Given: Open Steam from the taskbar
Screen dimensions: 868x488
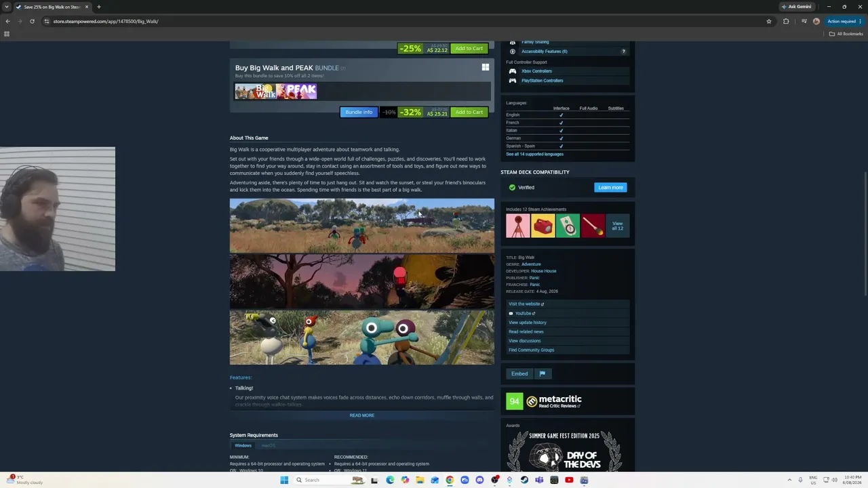Looking at the screenshot, I should point(524,480).
